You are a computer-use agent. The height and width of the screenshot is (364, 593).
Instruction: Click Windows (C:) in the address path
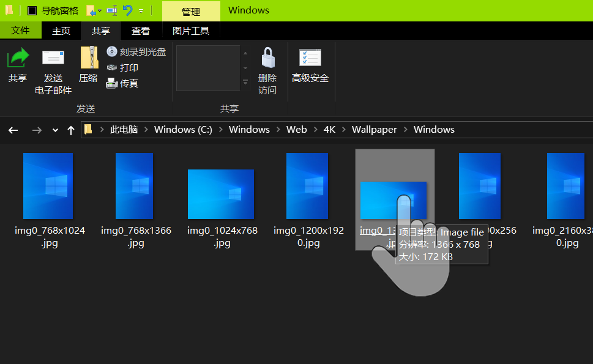tap(183, 130)
